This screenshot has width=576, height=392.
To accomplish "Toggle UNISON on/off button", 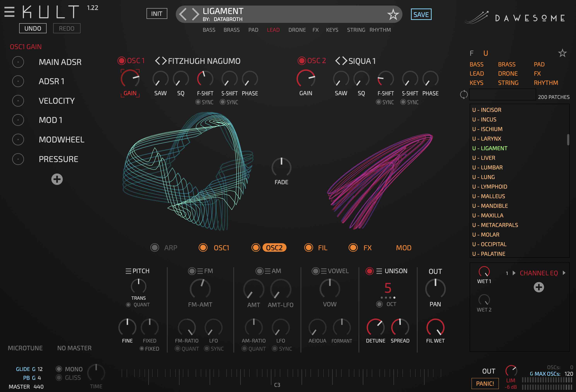I will pyautogui.click(x=370, y=271).
